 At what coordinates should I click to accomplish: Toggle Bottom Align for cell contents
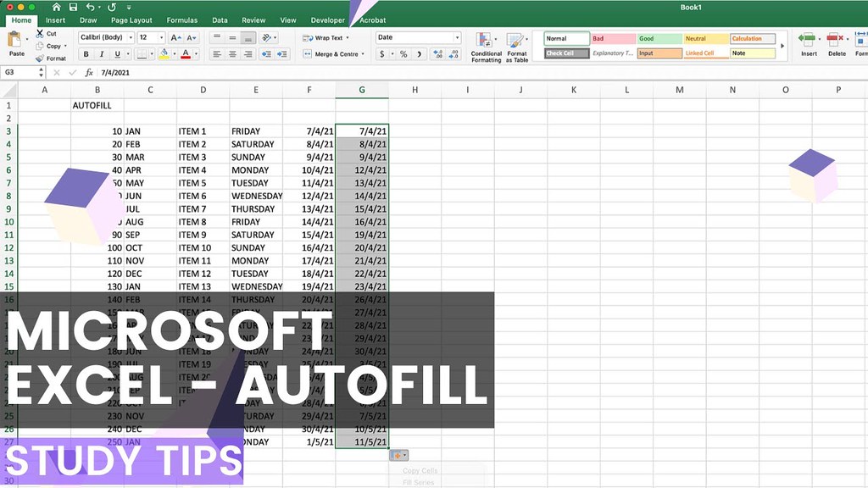(248, 37)
